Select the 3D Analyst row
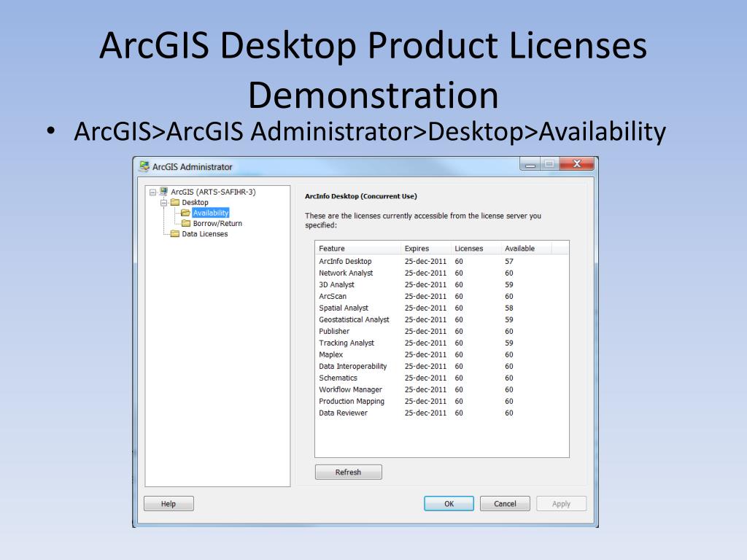Image resolution: width=747 pixels, height=560 pixels. (441, 285)
